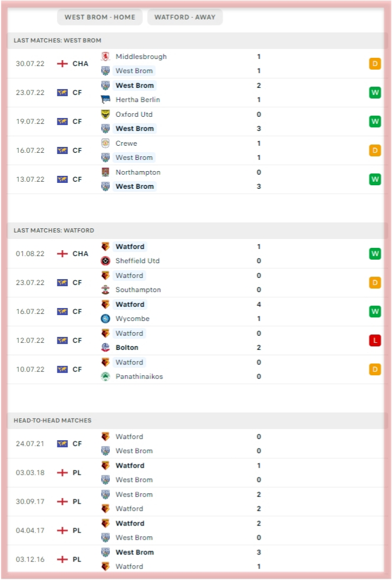Select the West Brom - Home filter tab
The image size is (392, 580).
click(100, 17)
